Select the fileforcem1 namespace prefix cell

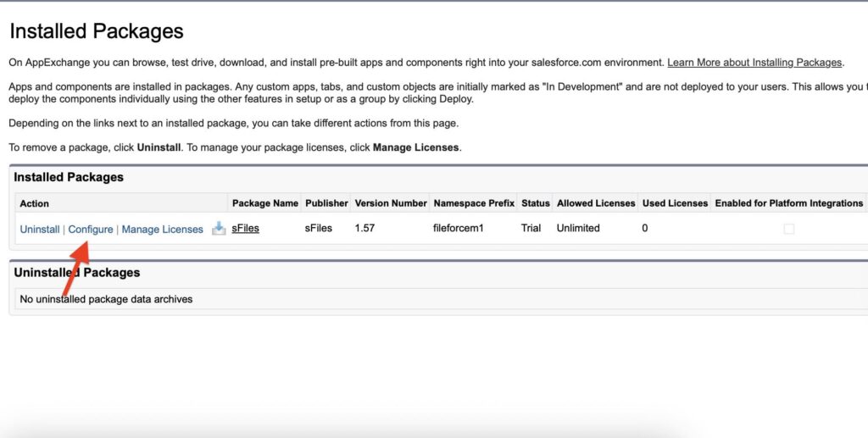pos(459,228)
